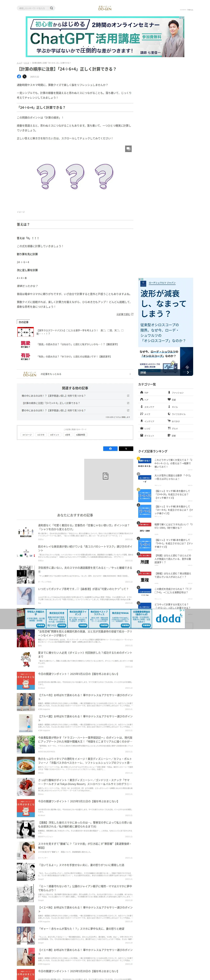The height and width of the screenshot is (980, 210).
Task: Click the search magnifier icon in header
Action: point(52,8)
